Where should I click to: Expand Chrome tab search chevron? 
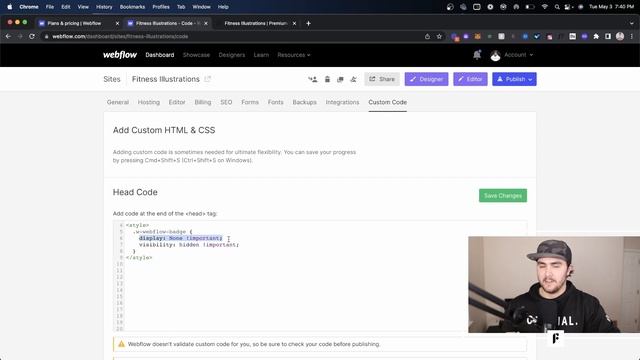[631, 23]
